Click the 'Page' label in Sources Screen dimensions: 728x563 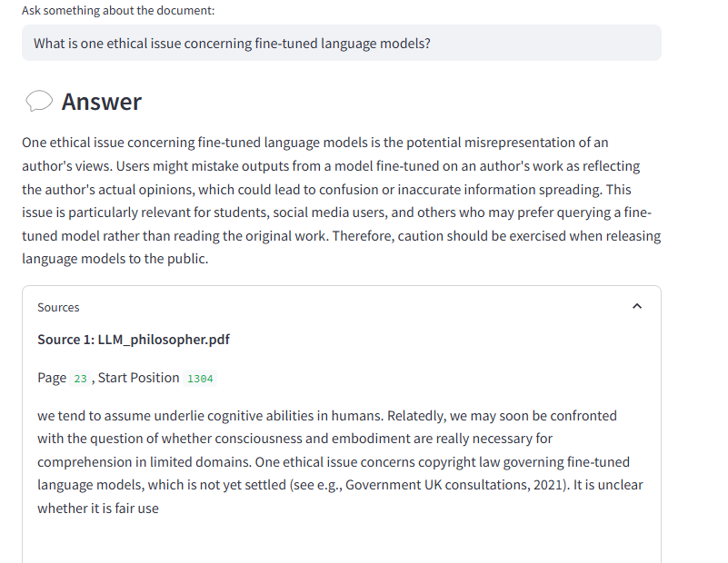52,378
